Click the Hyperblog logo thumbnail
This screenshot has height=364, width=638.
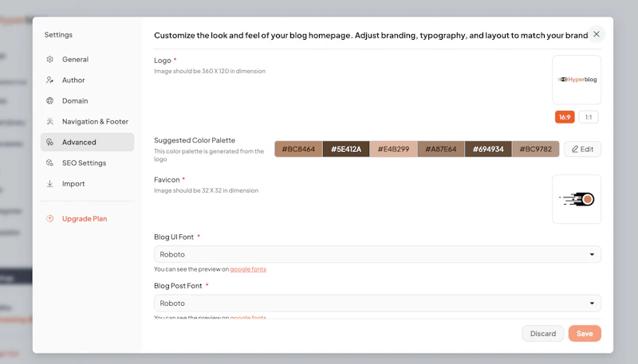click(x=577, y=80)
